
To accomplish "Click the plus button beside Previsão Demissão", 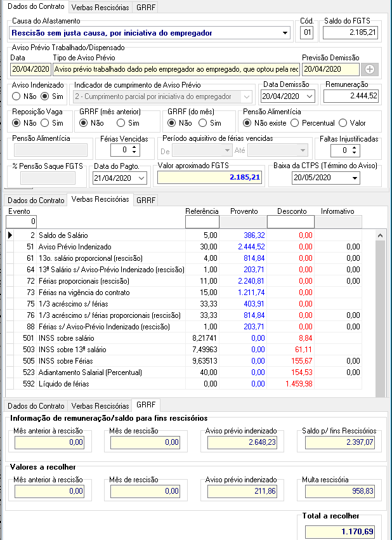I will click(x=370, y=69).
